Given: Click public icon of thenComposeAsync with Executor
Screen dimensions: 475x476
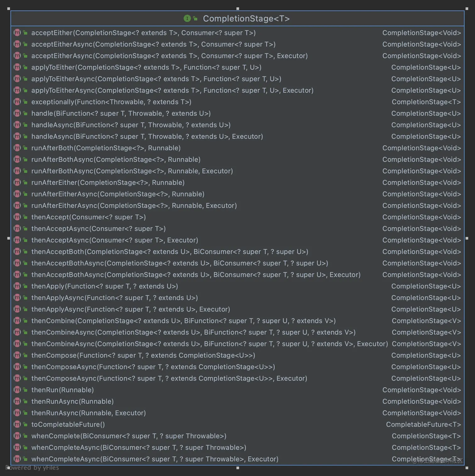Looking at the screenshot, I should pyautogui.click(x=25, y=379).
